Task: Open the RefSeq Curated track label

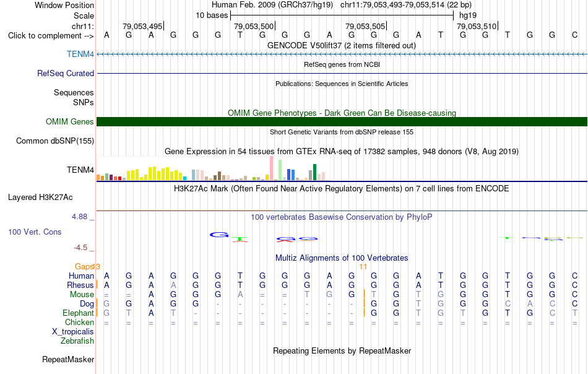Action: point(66,74)
